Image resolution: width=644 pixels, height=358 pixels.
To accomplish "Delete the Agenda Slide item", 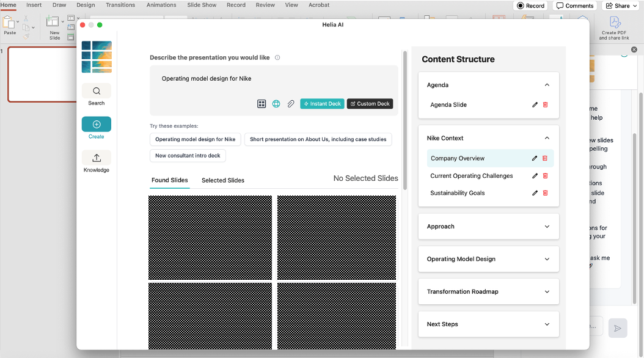I will tap(546, 104).
